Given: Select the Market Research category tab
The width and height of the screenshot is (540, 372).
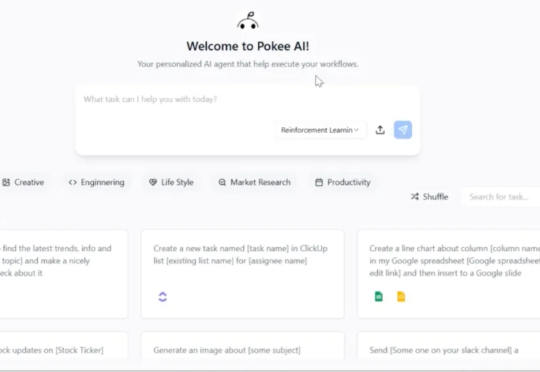Looking at the screenshot, I should tap(255, 182).
